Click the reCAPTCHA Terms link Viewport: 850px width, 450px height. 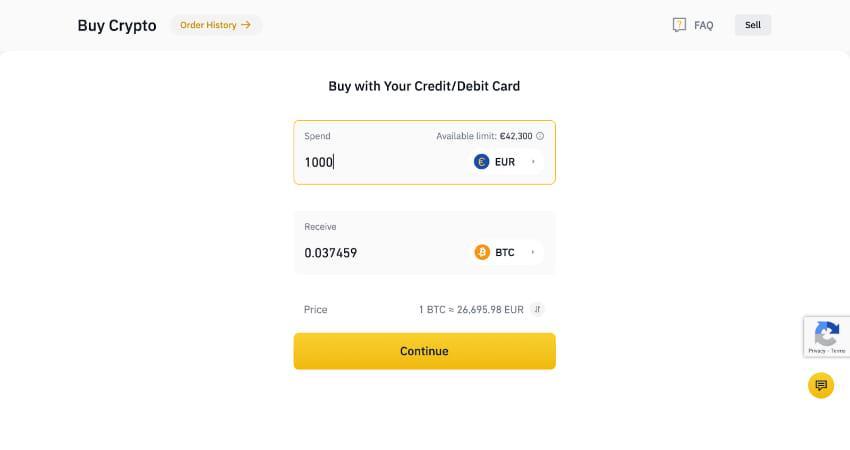[838, 351]
